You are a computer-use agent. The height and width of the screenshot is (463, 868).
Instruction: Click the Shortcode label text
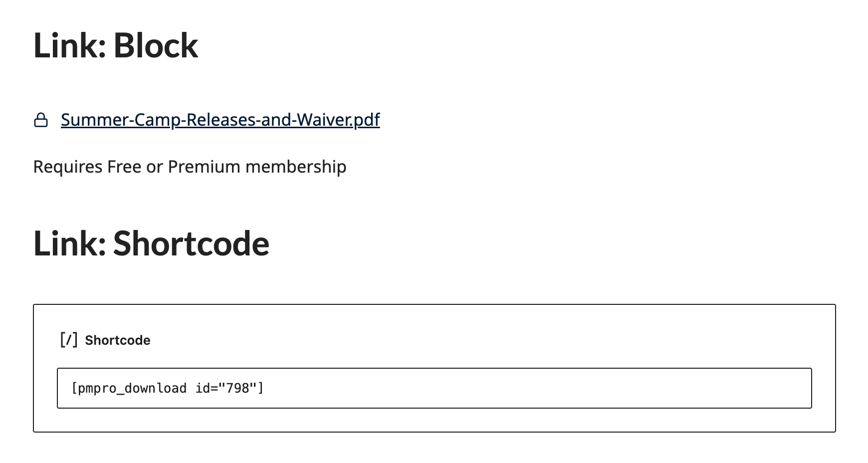[118, 340]
